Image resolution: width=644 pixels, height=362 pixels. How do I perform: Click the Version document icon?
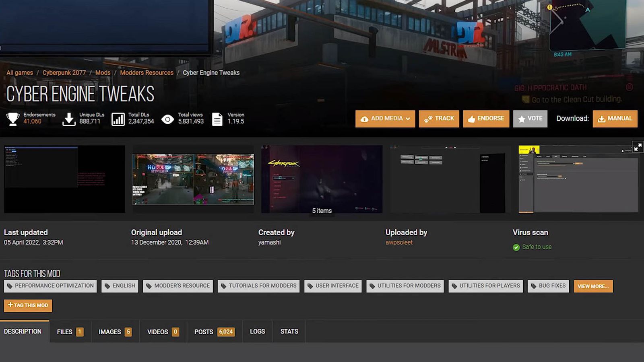coord(217,119)
